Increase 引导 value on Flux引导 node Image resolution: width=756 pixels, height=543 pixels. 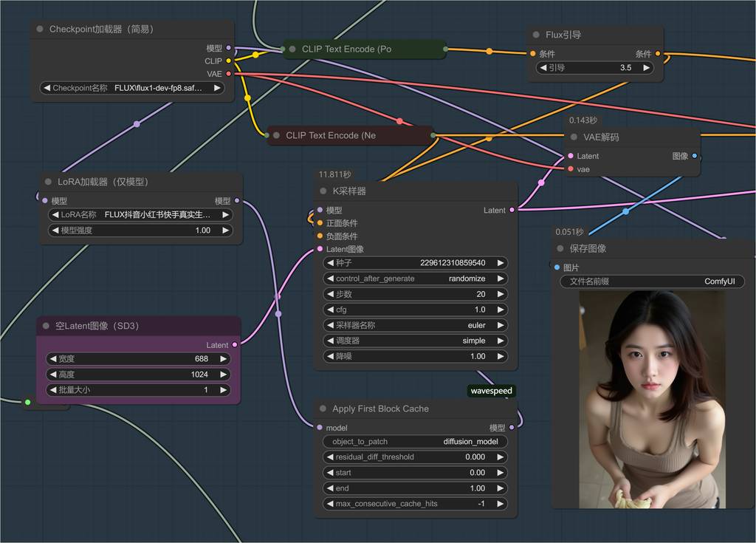pos(647,68)
